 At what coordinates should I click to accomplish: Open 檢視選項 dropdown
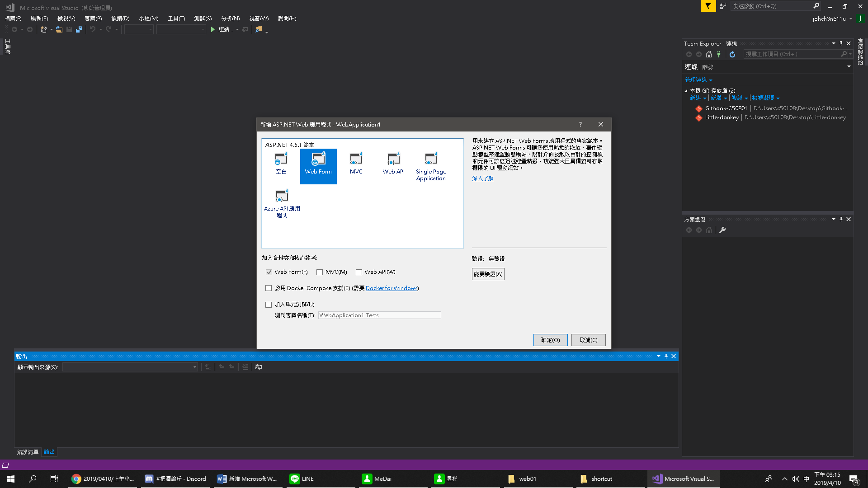point(766,98)
